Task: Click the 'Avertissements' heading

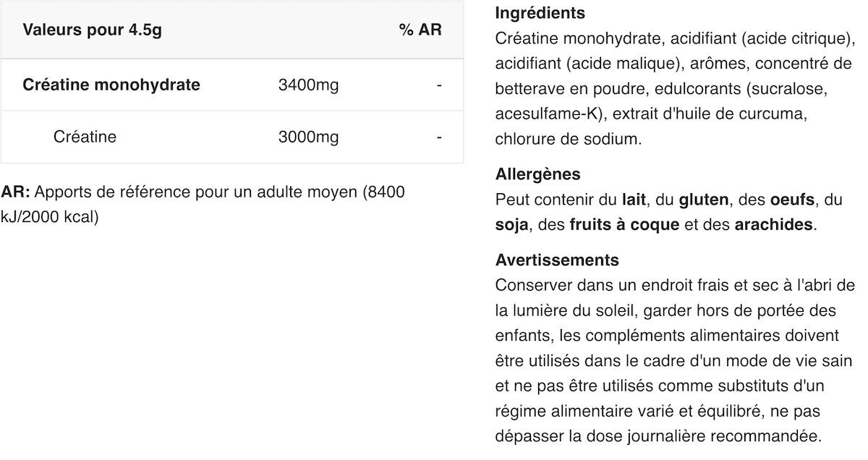Action: pos(557,260)
